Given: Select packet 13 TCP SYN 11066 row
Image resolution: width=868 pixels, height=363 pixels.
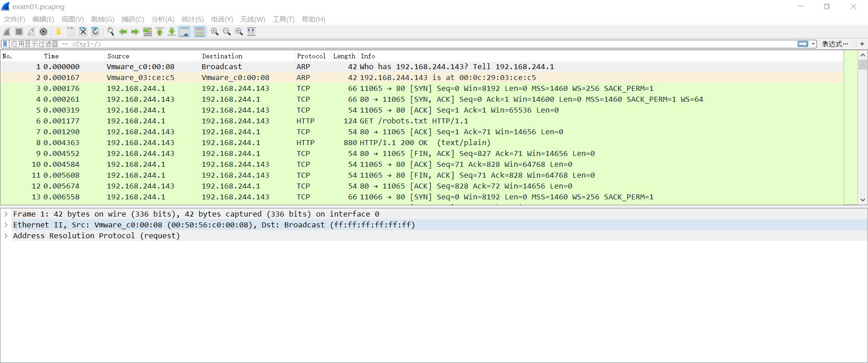Looking at the screenshot, I should (422, 197).
